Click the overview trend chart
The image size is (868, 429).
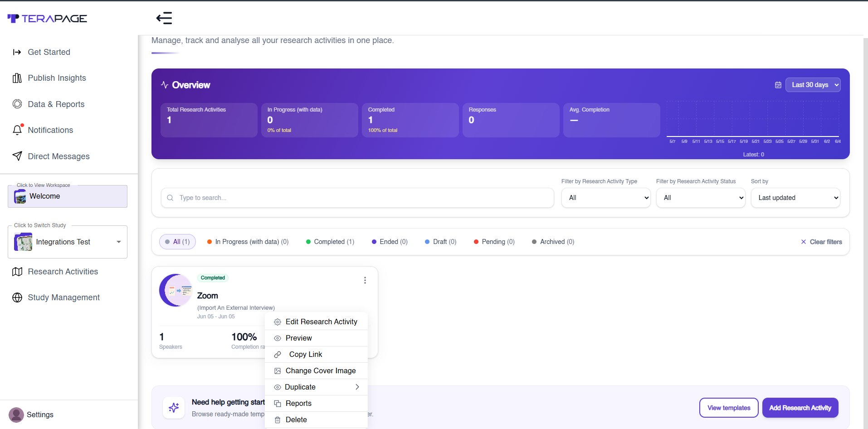pos(753,122)
